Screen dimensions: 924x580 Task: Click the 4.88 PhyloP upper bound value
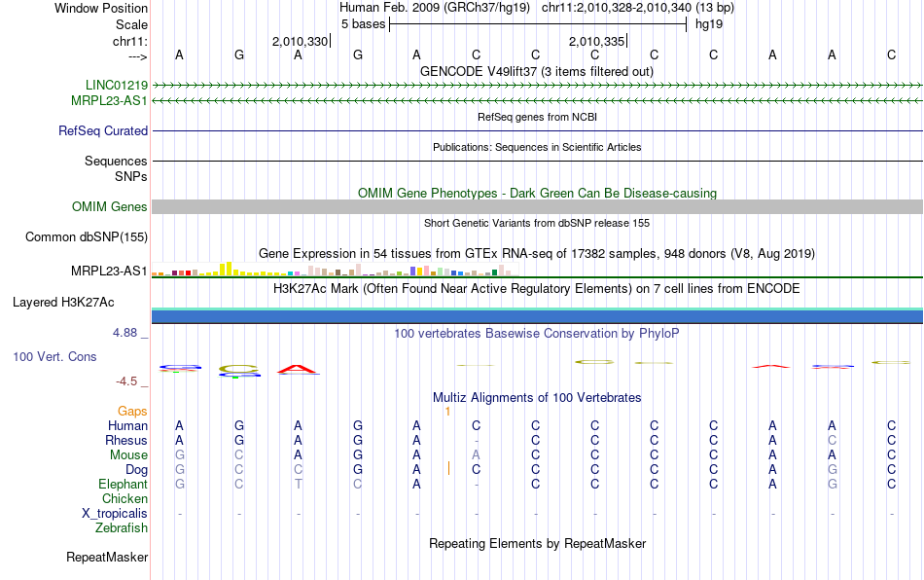124,333
